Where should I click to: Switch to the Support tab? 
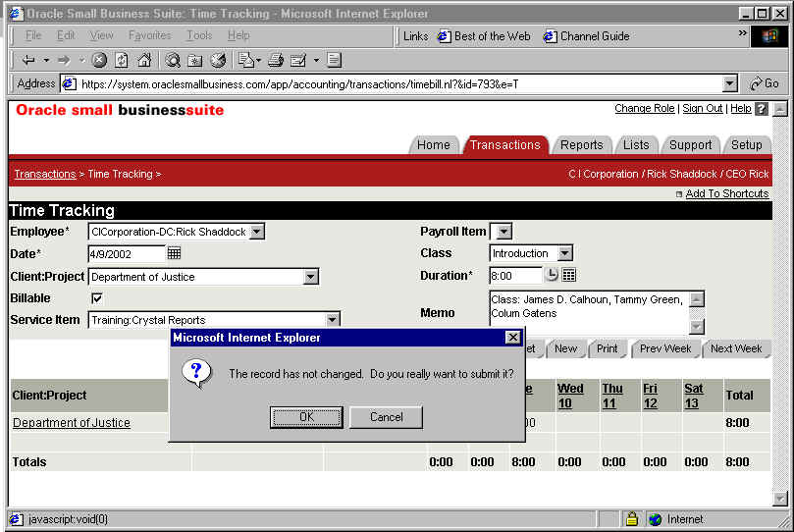click(x=690, y=144)
